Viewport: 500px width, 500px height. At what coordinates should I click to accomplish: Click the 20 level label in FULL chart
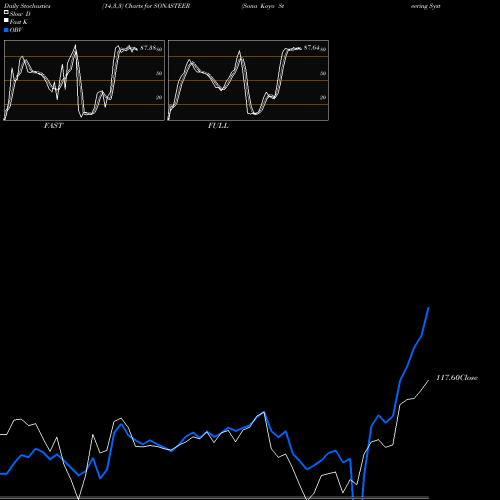click(x=323, y=98)
